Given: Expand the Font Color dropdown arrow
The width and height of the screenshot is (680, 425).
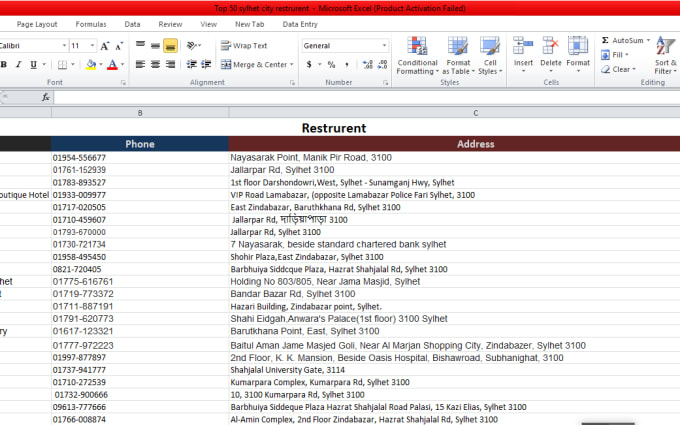Looking at the screenshot, I should click(x=123, y=65).
